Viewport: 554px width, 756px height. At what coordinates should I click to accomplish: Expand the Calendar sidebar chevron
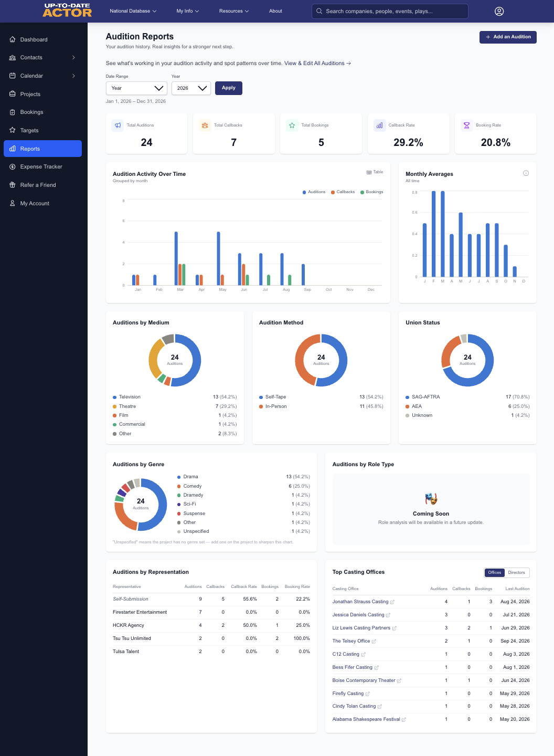[x=73, y=76]
